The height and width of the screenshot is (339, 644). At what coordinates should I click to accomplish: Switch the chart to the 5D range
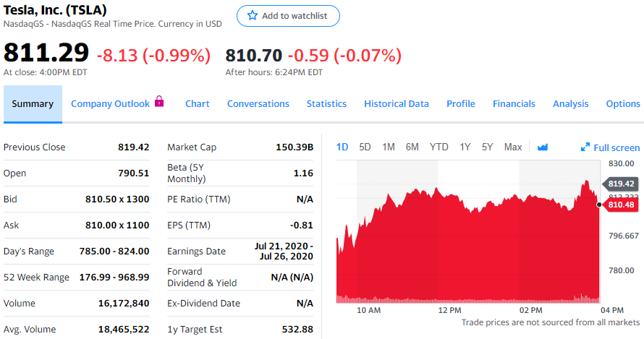[365, 147]
